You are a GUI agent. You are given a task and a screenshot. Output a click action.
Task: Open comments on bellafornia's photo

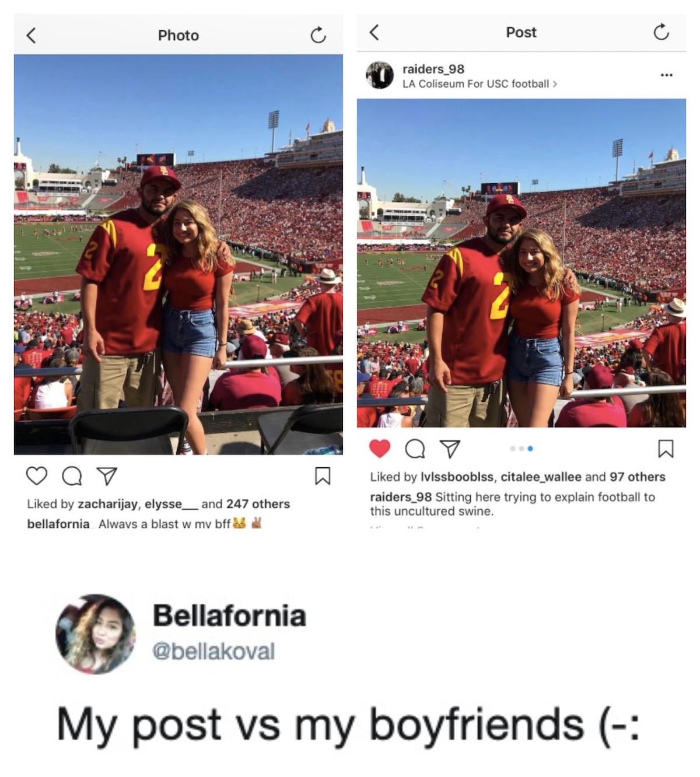coord(71,477)
